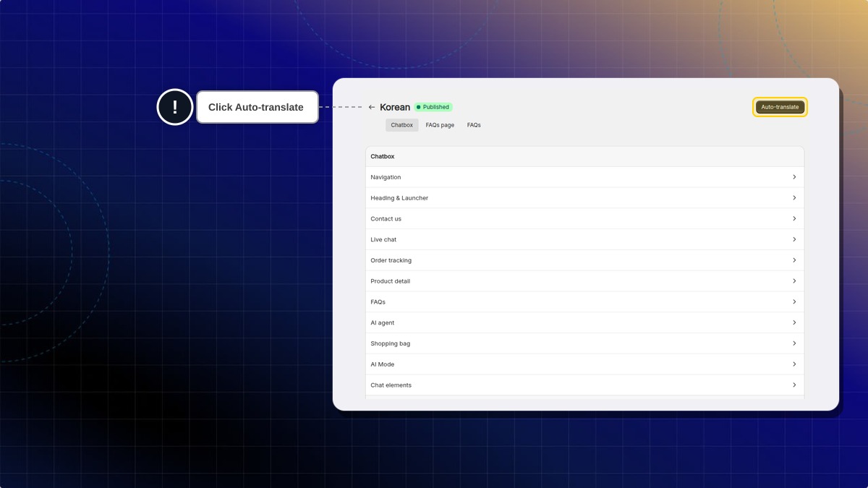Open the Shopping bag row
Viewport: 868px width, 488px height.
584,343
